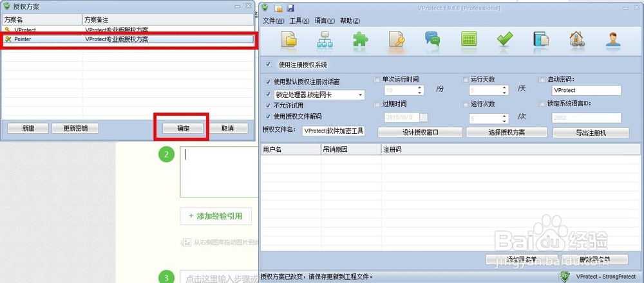Toggle 使用默认授权注册对话窗 checkbox
Image resolution: width=644 pixels, height=283 pixels.
pyautogui.click(x=269, y=82)
